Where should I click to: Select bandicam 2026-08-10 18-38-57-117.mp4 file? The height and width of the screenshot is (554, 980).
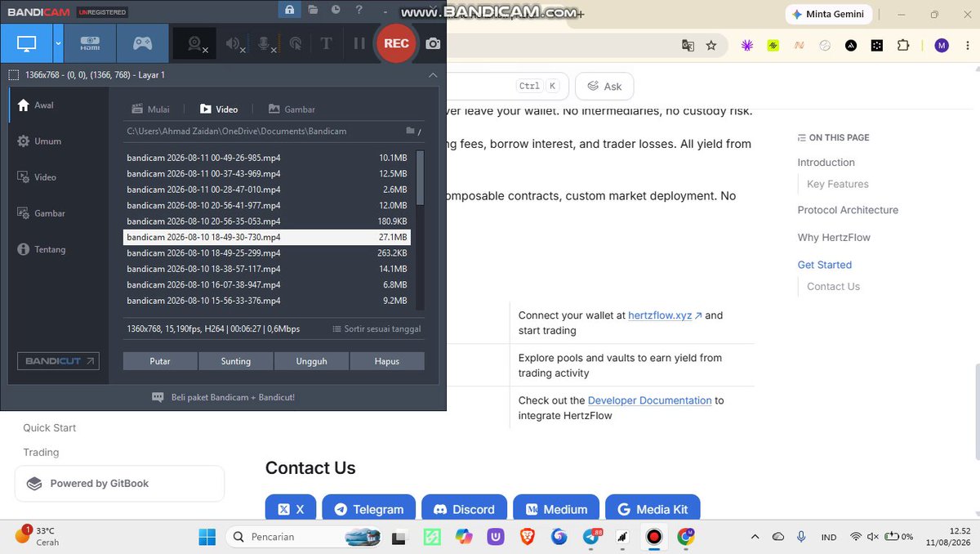[267, 269]
